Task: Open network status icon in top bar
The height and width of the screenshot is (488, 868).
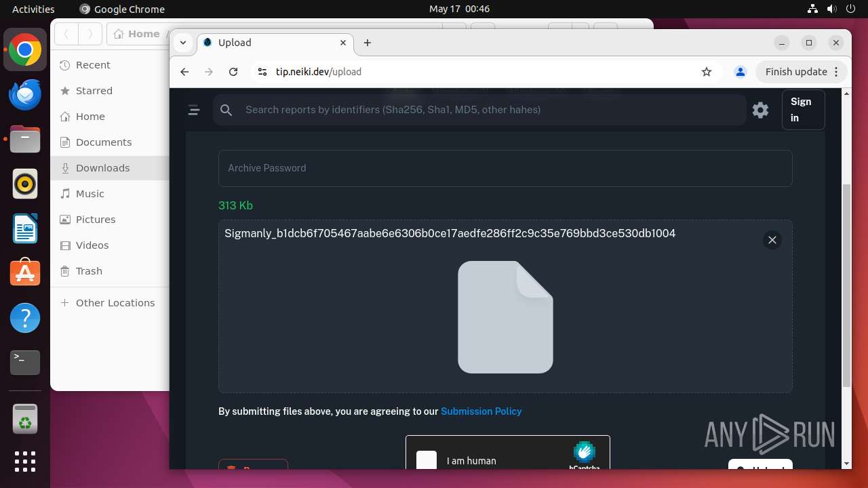Action: (812, 9)
